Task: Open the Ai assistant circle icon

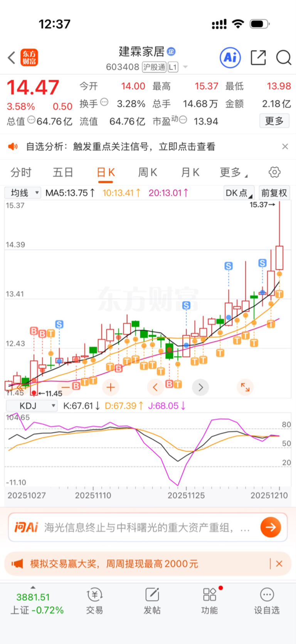Action: (230, 58)
